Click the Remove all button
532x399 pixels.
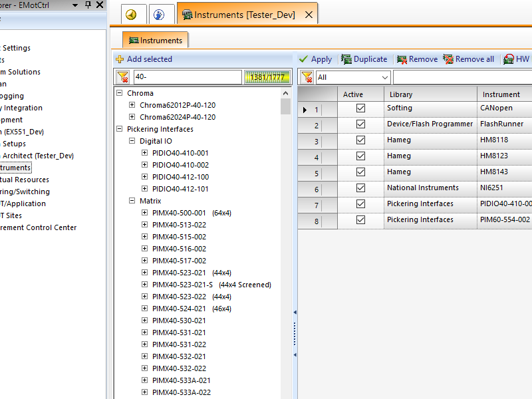[469, 59]
